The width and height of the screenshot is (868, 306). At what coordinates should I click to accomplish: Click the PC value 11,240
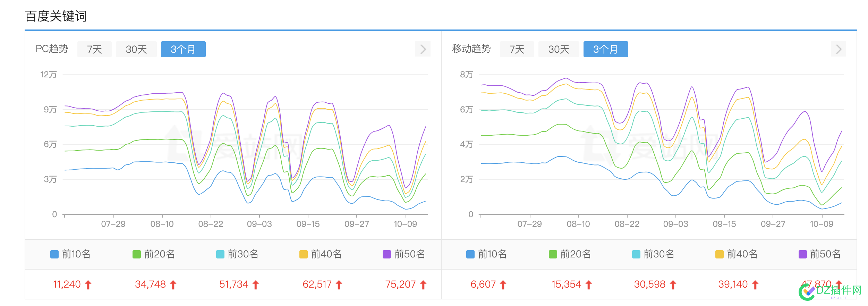click(67, 284)
